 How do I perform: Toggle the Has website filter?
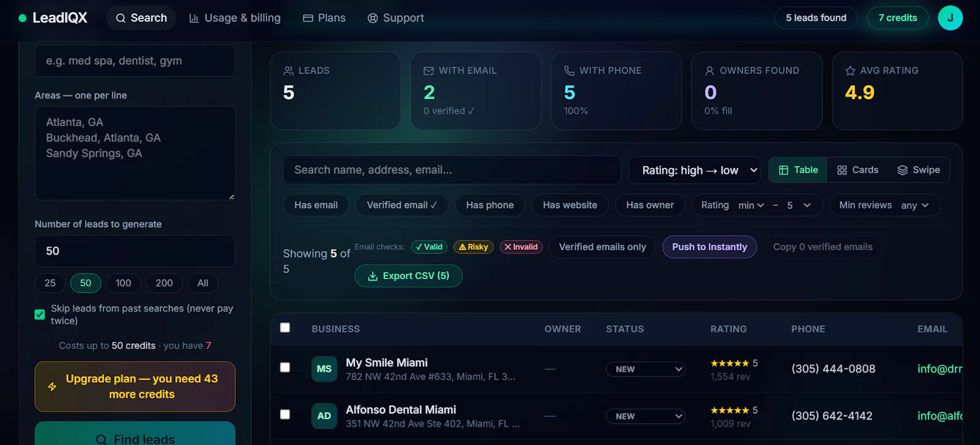pos(570,205)
